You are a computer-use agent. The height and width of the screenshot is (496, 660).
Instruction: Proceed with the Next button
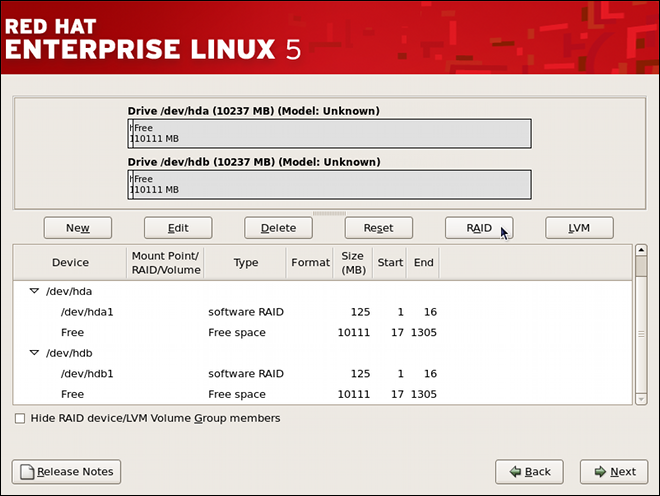(x=614, y=472)
